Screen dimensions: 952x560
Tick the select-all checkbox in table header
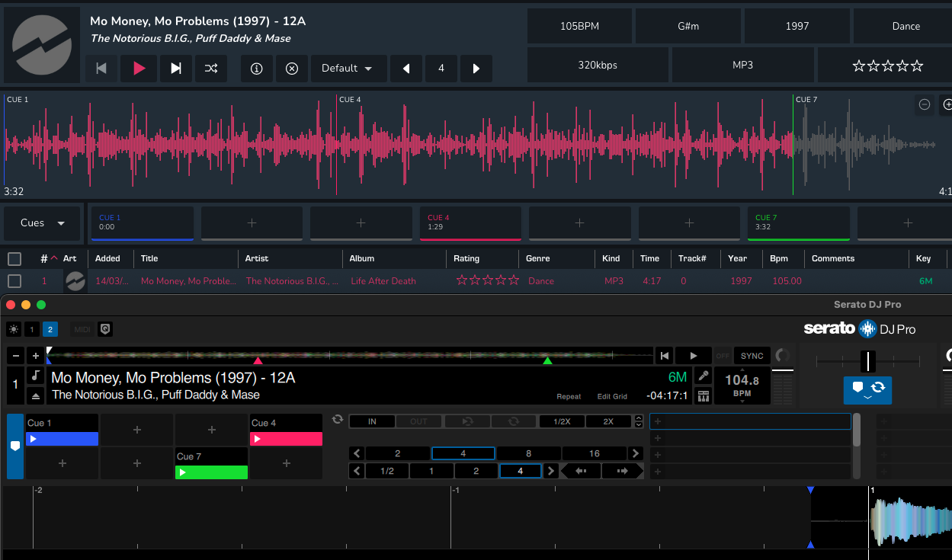(x=14, y=259)
